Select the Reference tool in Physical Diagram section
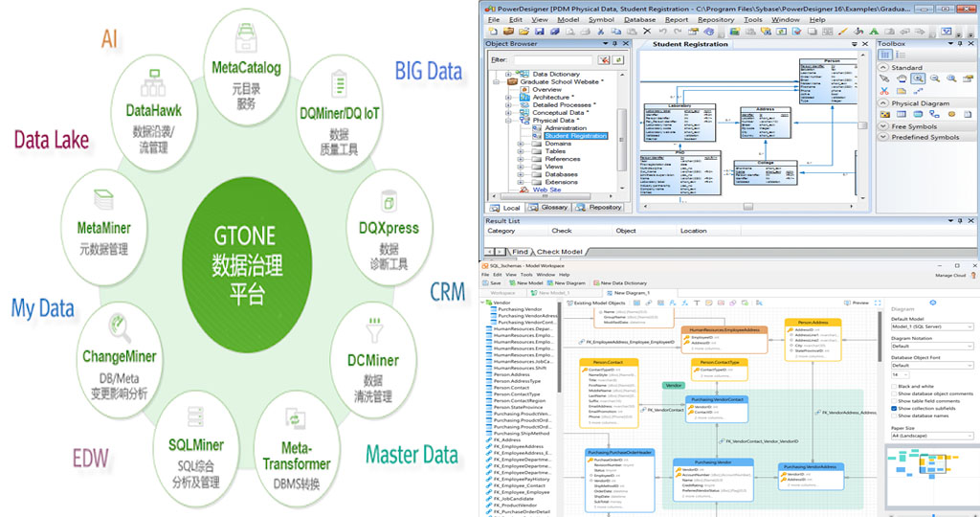 [934, 114]
